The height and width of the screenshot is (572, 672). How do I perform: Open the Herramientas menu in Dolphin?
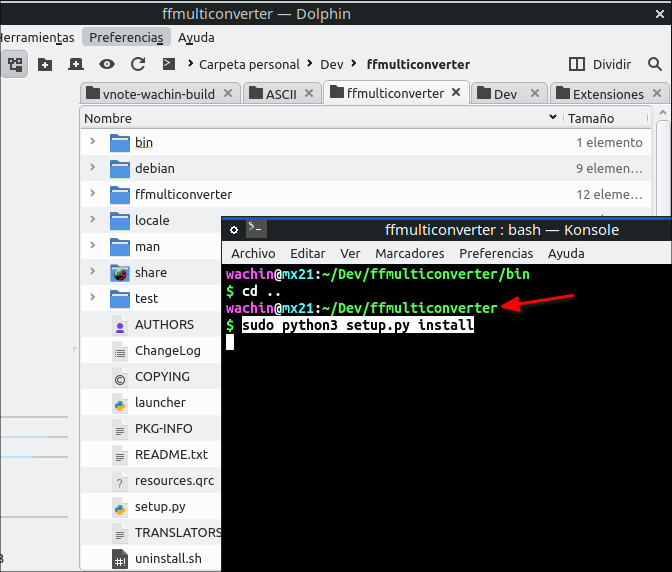(x=38, y=37)
